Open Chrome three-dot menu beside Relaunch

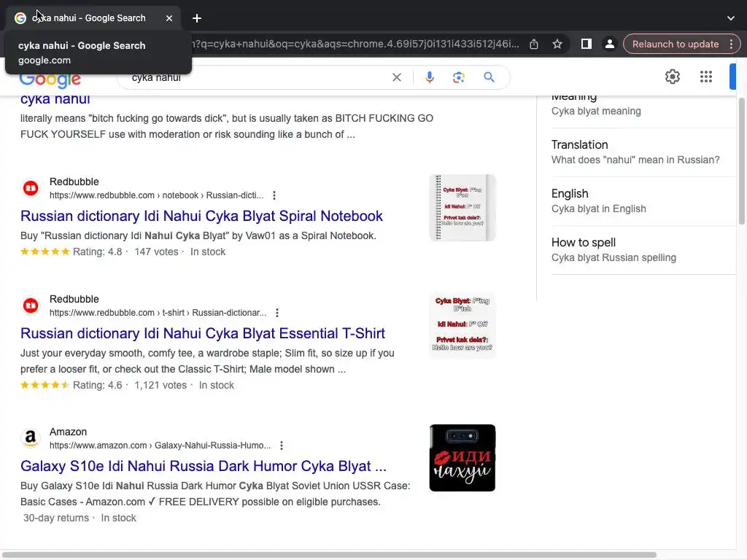point(731,44)
